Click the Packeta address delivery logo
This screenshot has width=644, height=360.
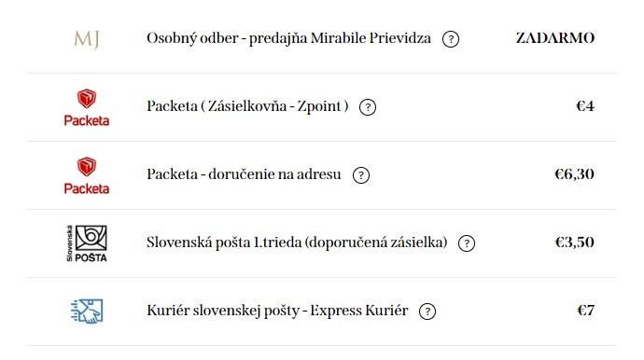coord(87,175)
